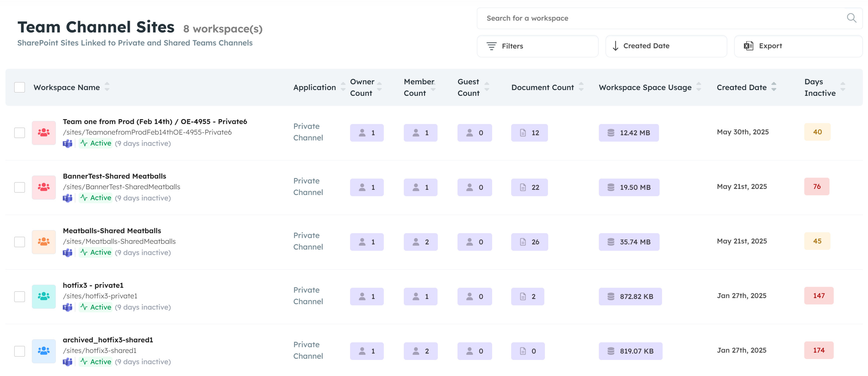Click Teams icon under archived_hotfix3-shared1

coord(67,362)
